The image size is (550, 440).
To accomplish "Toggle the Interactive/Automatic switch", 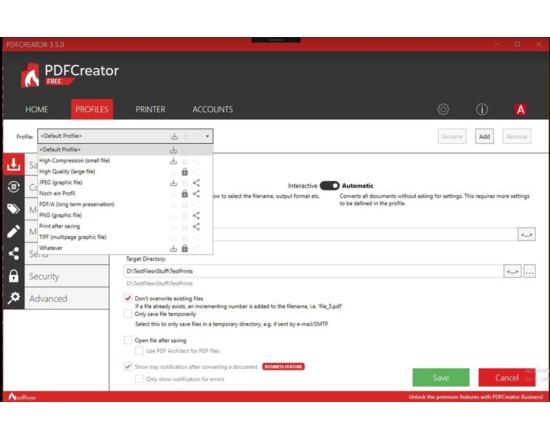I will coord(329,186).
